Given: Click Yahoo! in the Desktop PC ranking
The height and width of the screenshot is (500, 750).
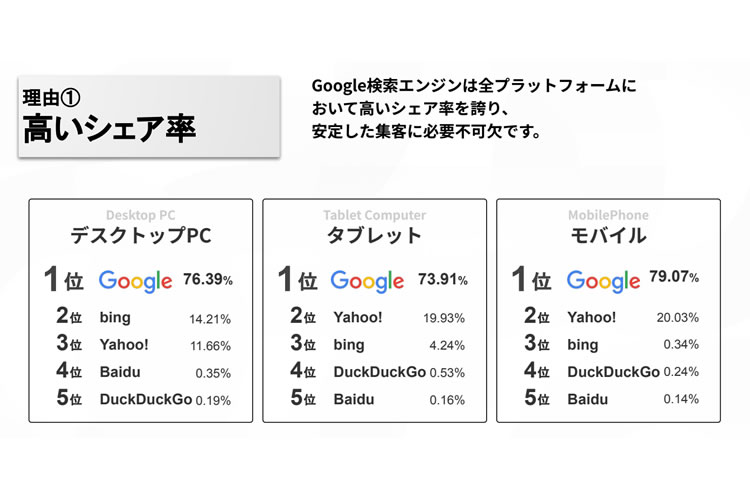Looking at the screenshot, I should coord(125,346).
